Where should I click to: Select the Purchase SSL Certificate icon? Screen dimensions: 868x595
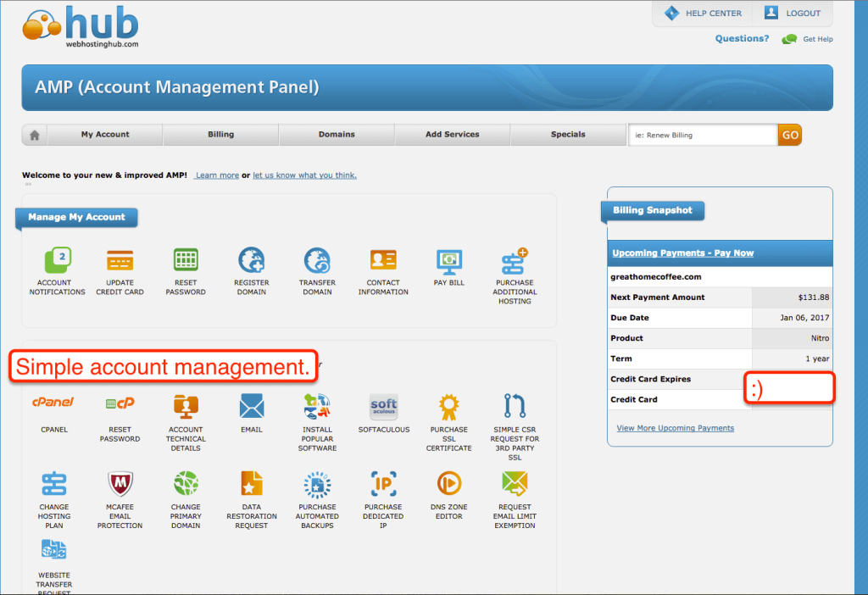coord(449,408)
